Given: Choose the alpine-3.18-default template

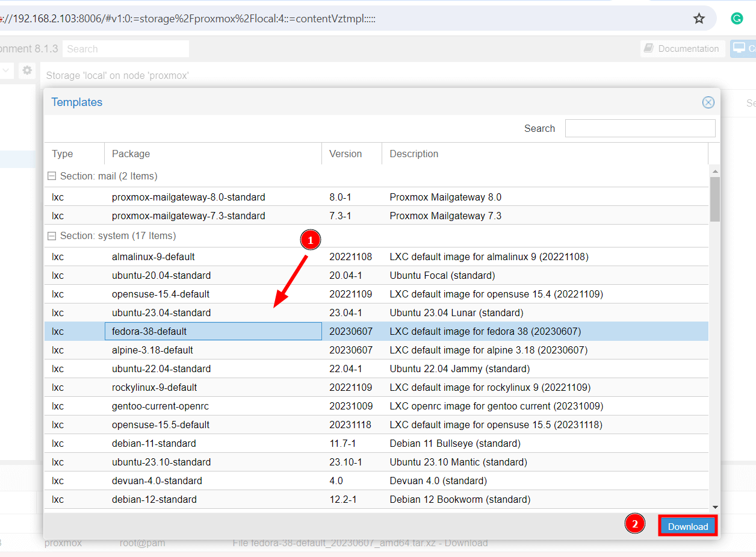Looking at the screenshot, I should pyautogui.click(x=152, y=350).
